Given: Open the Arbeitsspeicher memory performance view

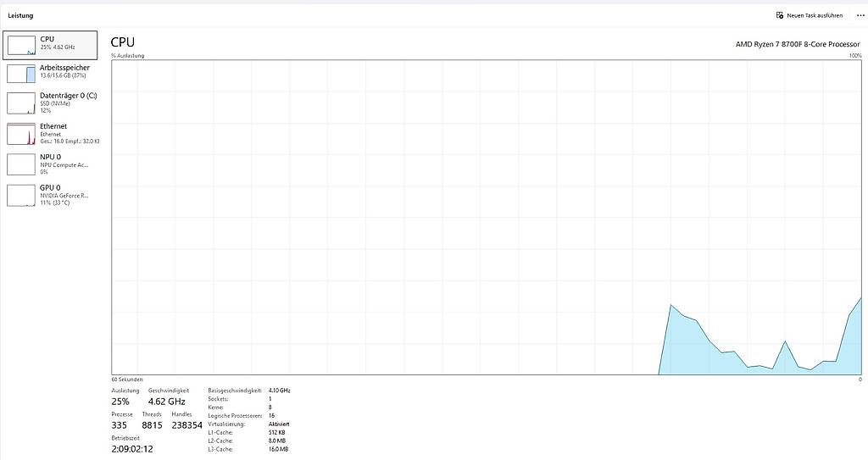Looking at the screenshot, I should point(64,71).
